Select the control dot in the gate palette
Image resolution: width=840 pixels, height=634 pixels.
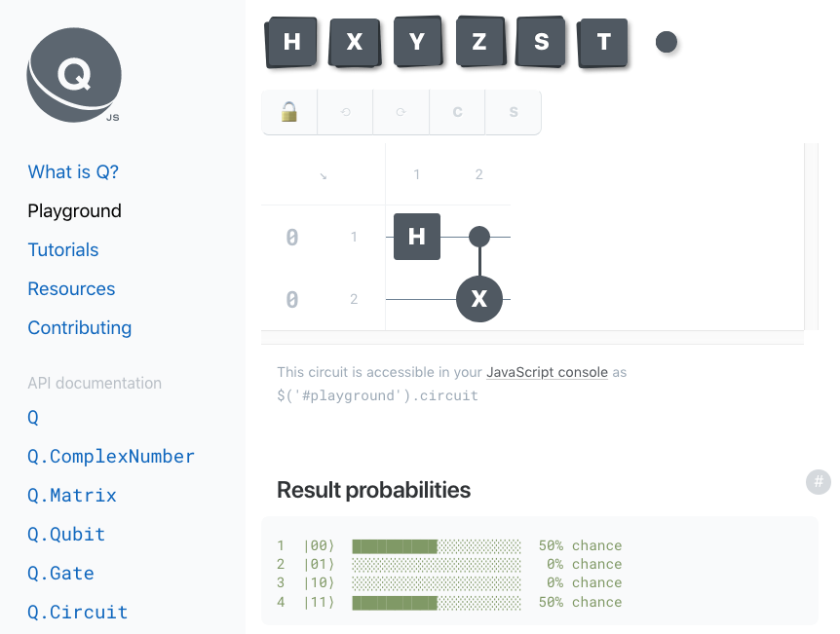[x=667, y=42]
